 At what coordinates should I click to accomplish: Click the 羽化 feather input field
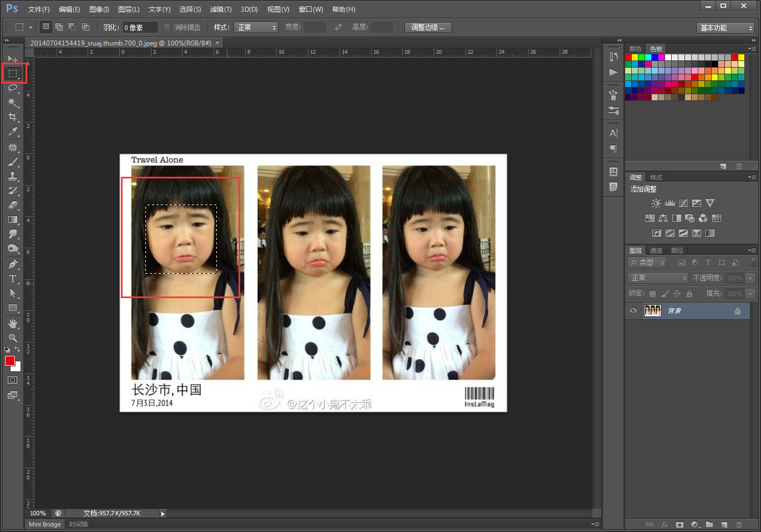(139, 27)
